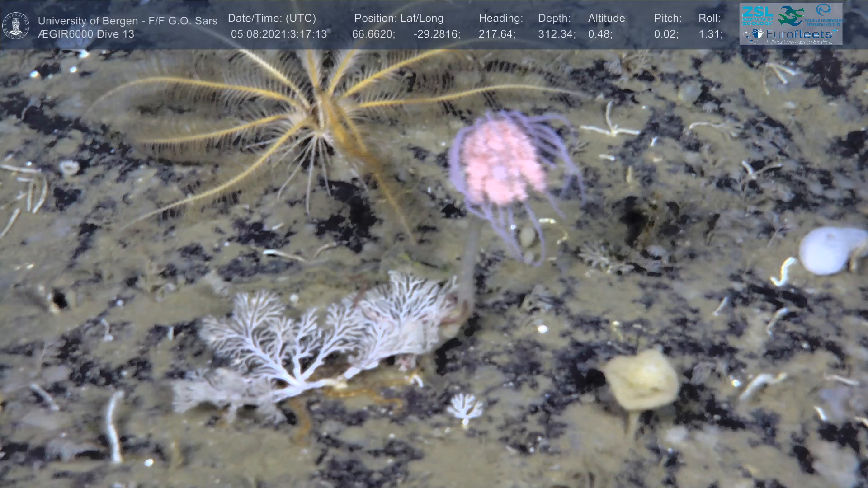Click the latitude value 66.6620

coord(373,34)
